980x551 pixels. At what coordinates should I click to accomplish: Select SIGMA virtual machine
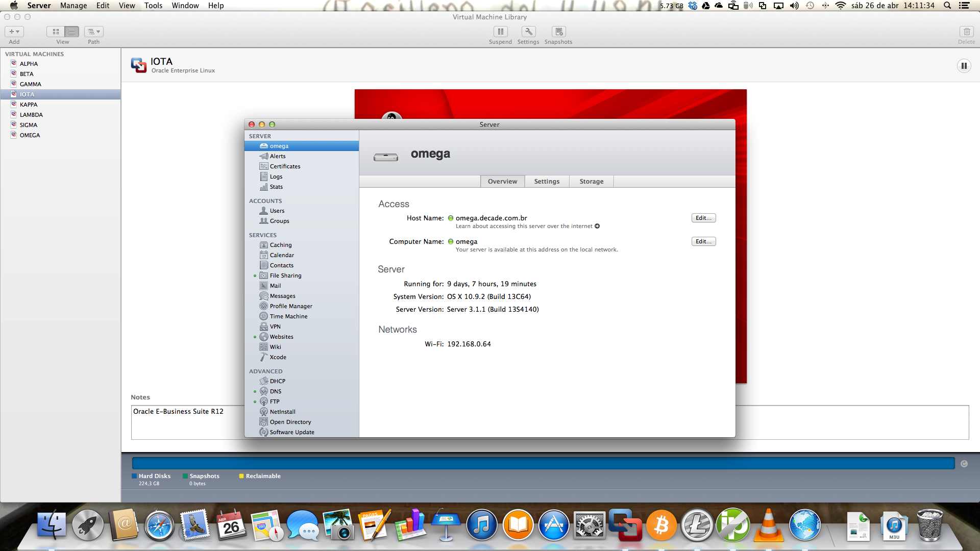pos(60,125)
